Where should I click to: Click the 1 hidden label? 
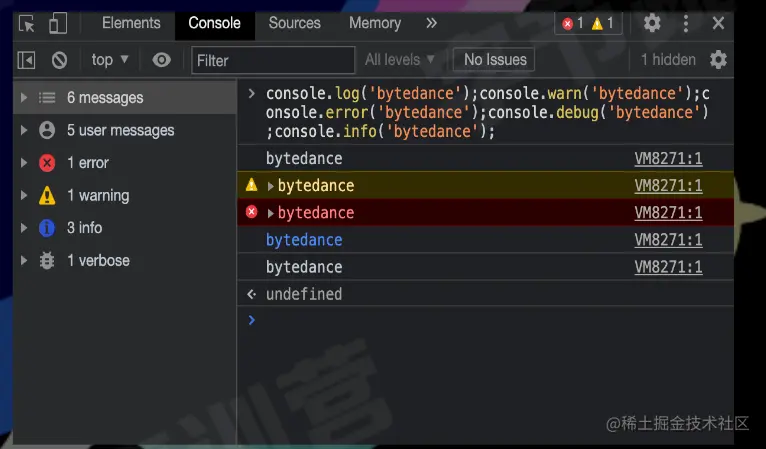pyautogui.click(x=668, y=60)
